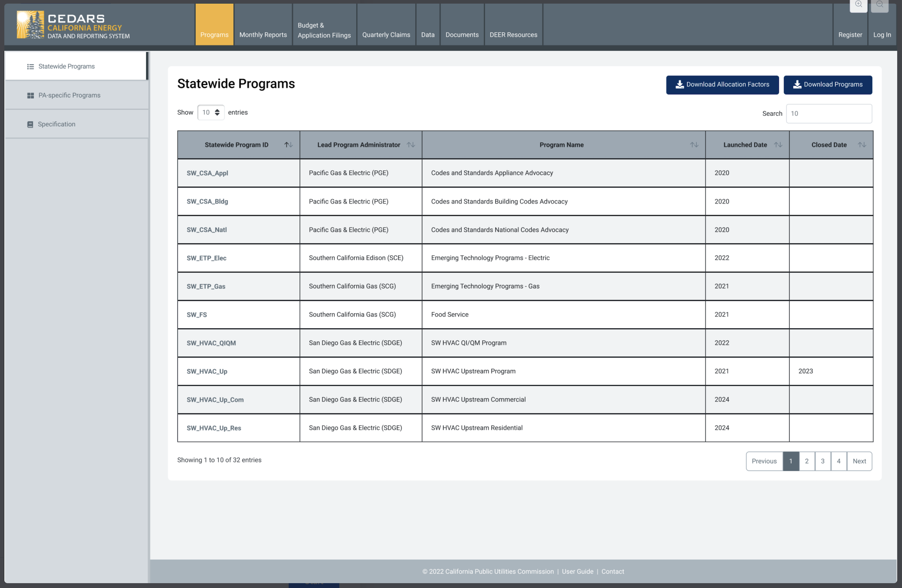Viewport: 902px width, 588px height.
Task: Sort by Launched Date arrows
Action: pos(778,145)
